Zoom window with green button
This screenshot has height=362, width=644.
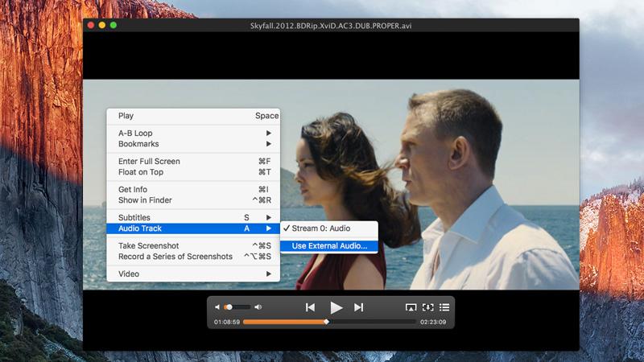click(x=114, y=26)
